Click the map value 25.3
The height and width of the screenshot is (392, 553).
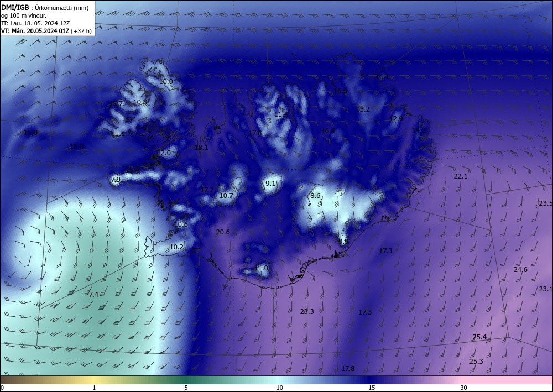click(477, 362)
